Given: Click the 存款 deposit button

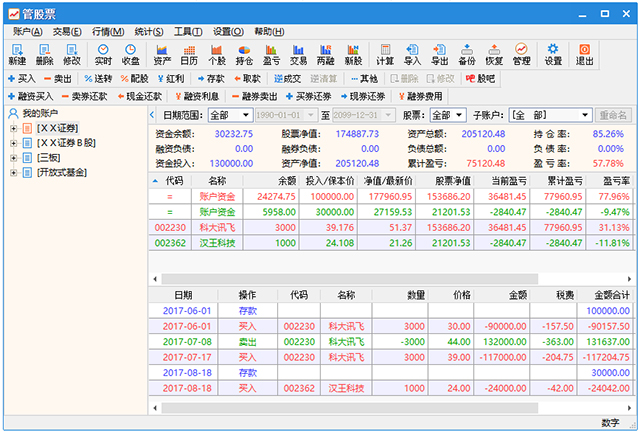Looking at the screenshot, I should pyautogui.click(x=211, y=78).
